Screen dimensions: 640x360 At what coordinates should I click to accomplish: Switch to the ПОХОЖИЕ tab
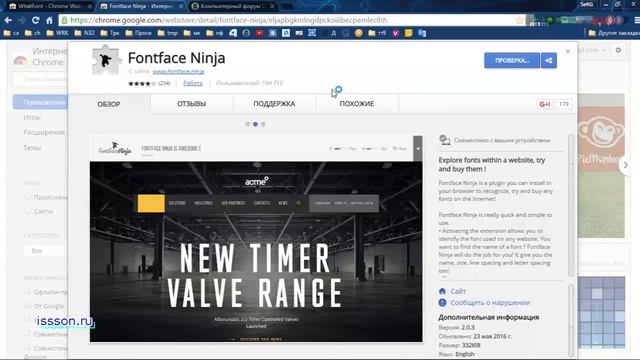[x=357, y=104]
